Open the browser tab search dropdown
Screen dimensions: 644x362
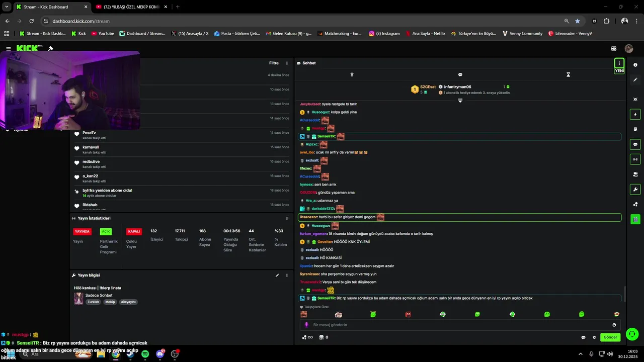pos(7,7)
